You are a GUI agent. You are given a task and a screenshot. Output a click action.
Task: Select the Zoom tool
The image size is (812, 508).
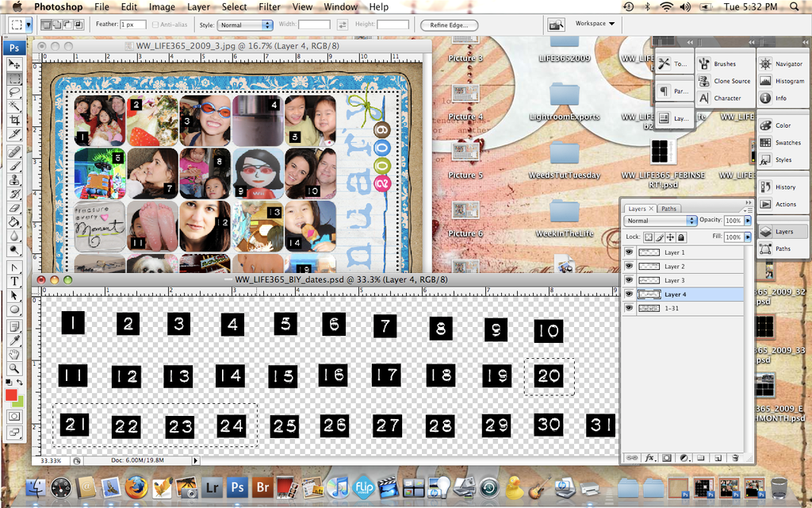(14, 368)
